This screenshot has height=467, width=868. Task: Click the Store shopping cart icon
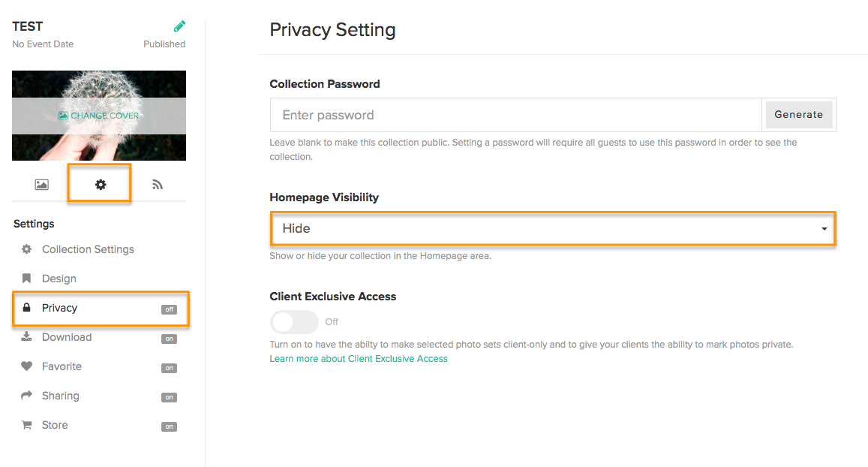coord(26,425)
